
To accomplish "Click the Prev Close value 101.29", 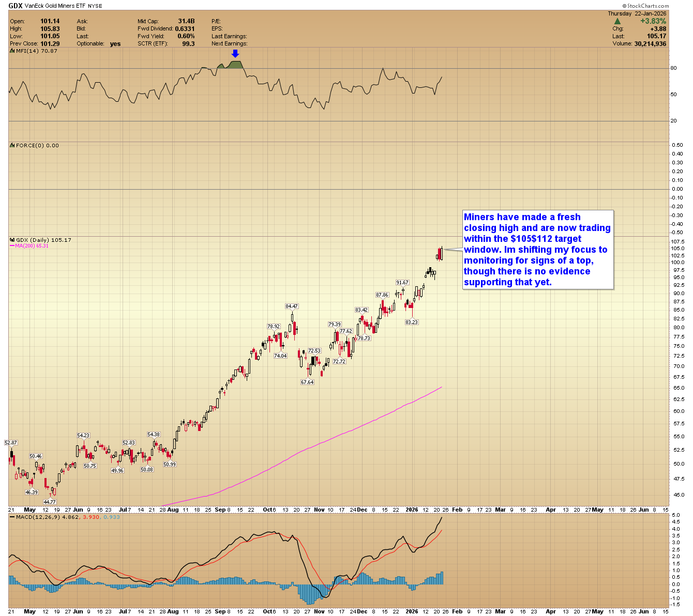I will point(50,44).
